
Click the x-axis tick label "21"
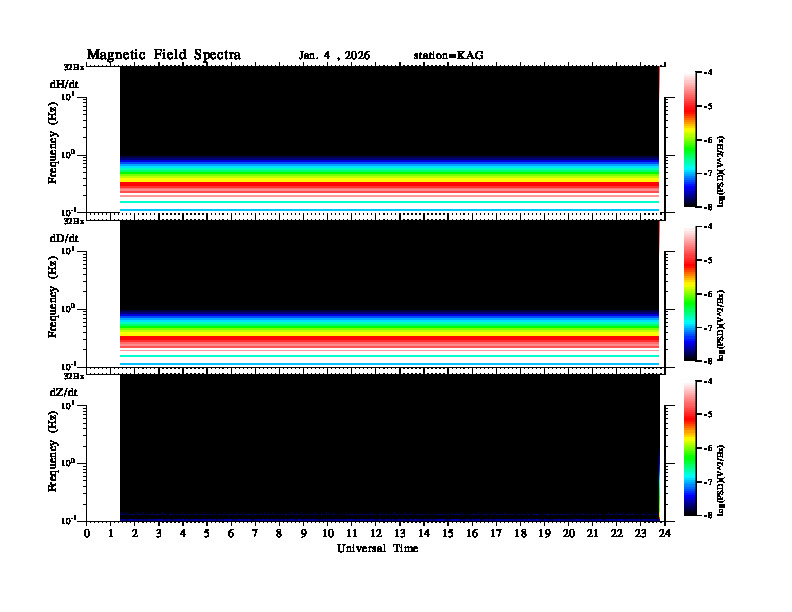point(592,533)
